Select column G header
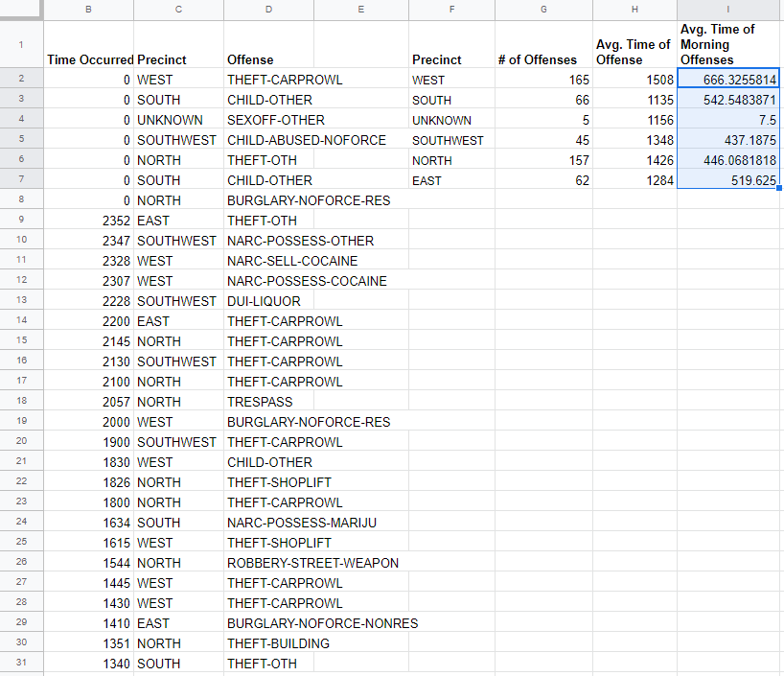The image size is (784, 676). [x=543, y=10]
